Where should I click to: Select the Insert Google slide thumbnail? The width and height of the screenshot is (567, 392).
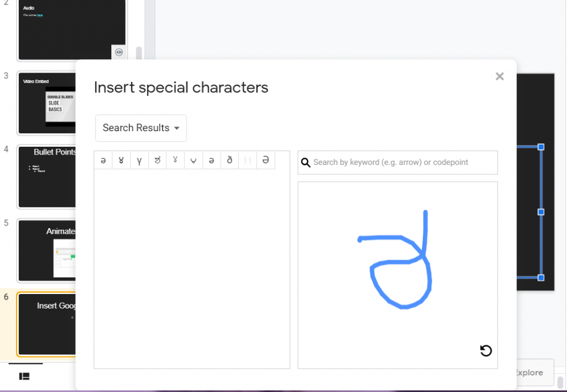pyautogui.click(x=47, y=324)
